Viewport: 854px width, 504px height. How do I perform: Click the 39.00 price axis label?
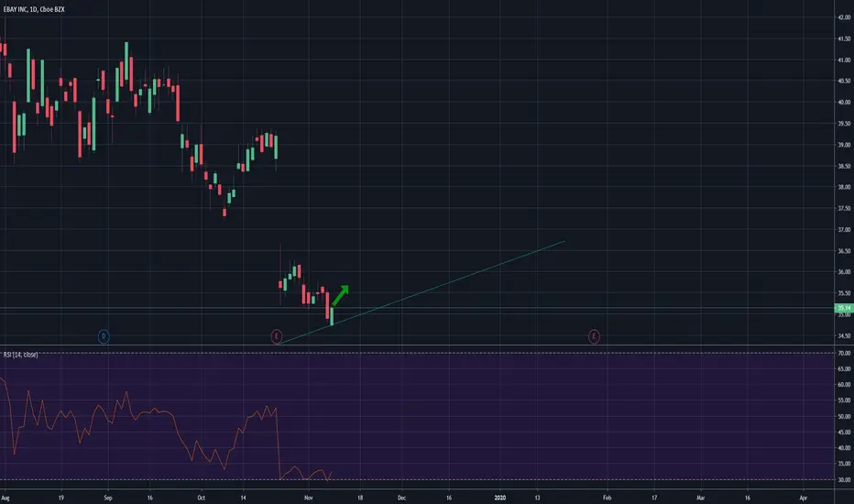(x=844, y=145)
